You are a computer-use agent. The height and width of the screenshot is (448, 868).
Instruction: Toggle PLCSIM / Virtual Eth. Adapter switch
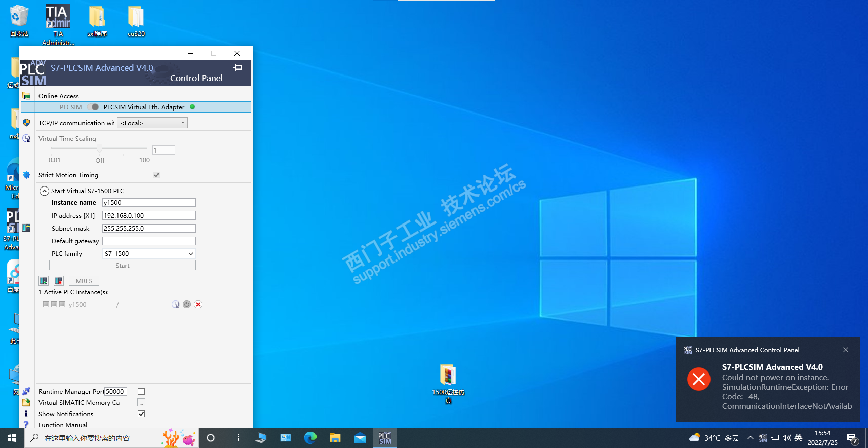[93, 107]
